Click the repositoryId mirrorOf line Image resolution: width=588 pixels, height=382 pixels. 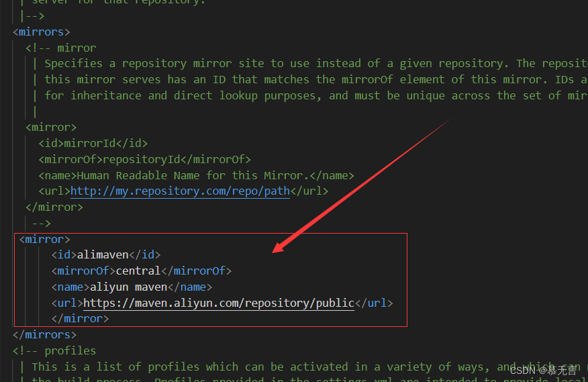click(144, 160)
